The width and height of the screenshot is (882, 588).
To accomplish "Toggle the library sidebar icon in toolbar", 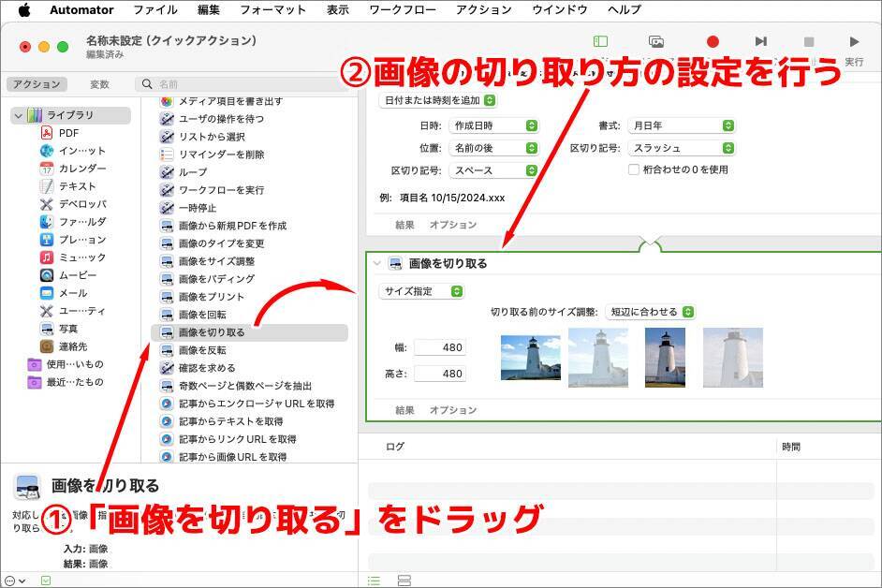I will point(600,42).
